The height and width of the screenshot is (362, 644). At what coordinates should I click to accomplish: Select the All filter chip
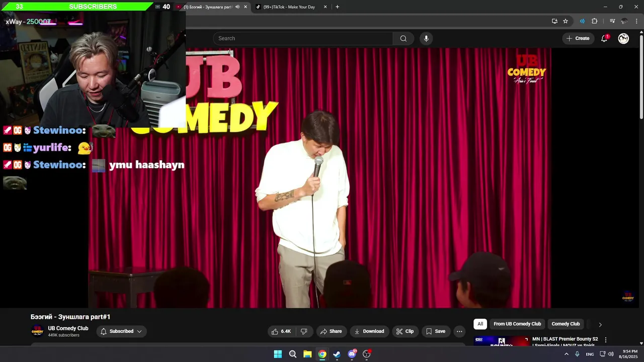[480, 324]
